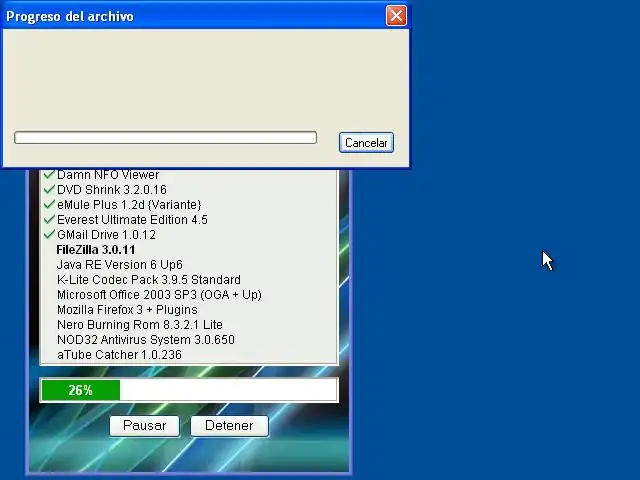Select the GMail Drive 1.0.12 entry
The width and height of the screenshot is (640, 480).
pyautogui.click(x=106, y=235)
